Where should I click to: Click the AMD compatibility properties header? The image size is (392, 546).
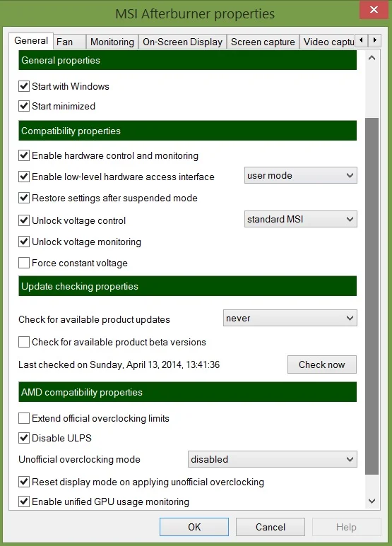pyautogui.click(x=188, y=392)
